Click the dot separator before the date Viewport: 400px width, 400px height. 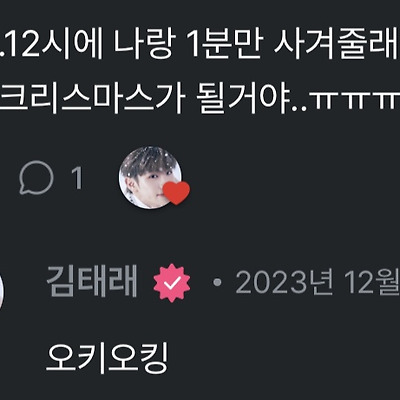(217, 283)
